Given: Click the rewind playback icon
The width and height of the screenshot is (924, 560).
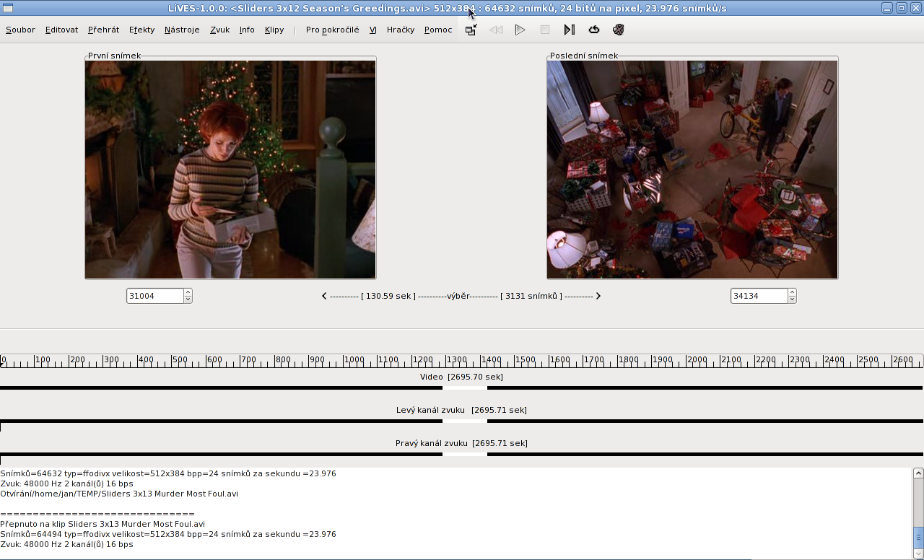Looking at the screenshot, I should (x=496, y=30).
